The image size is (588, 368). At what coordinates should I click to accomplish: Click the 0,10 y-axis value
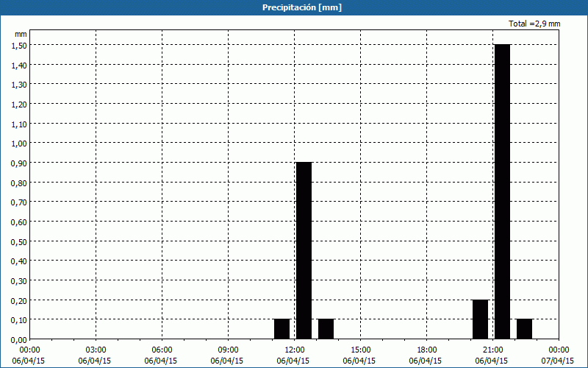point(19,320)
